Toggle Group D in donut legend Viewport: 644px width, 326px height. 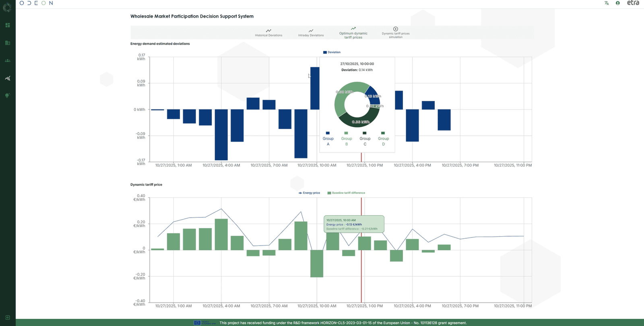point(384,138)
